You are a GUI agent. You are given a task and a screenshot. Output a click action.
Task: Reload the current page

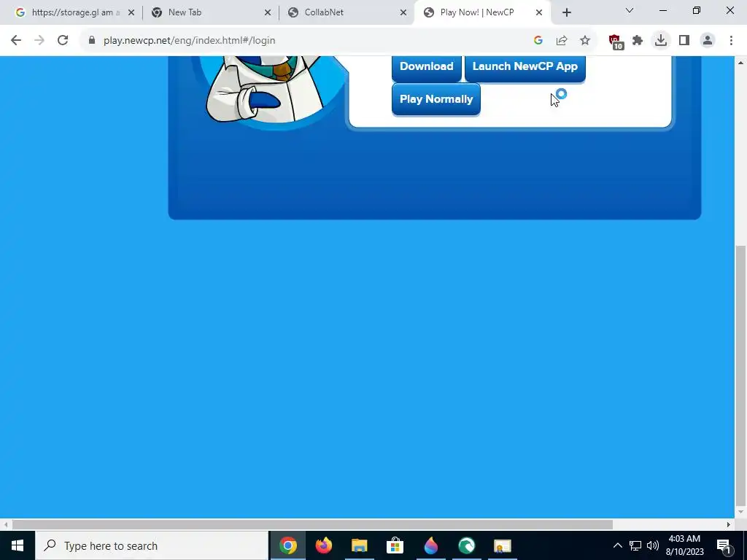tap(63, 41)
